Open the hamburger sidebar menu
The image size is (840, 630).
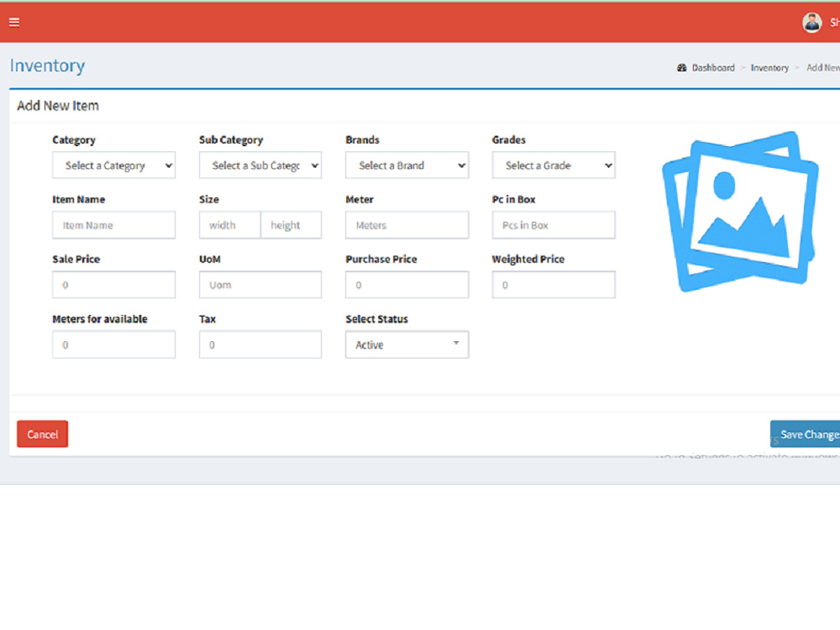(14, 22)
